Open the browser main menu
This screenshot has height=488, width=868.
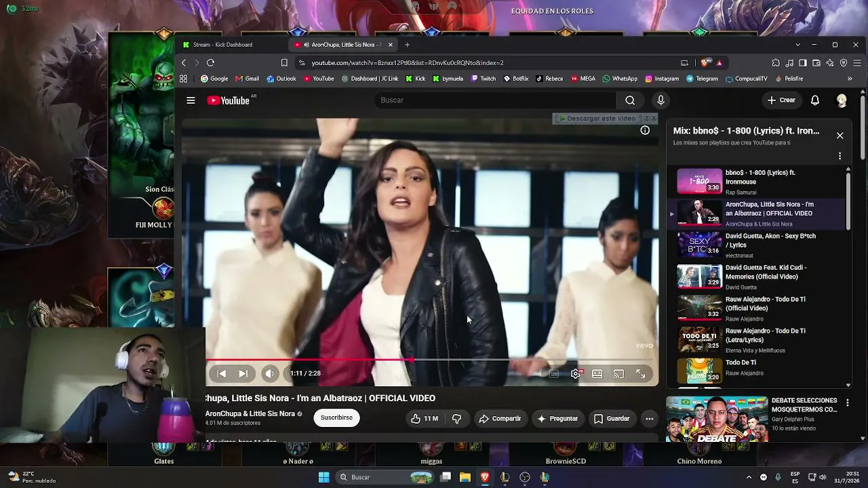(x=857, y=63)
